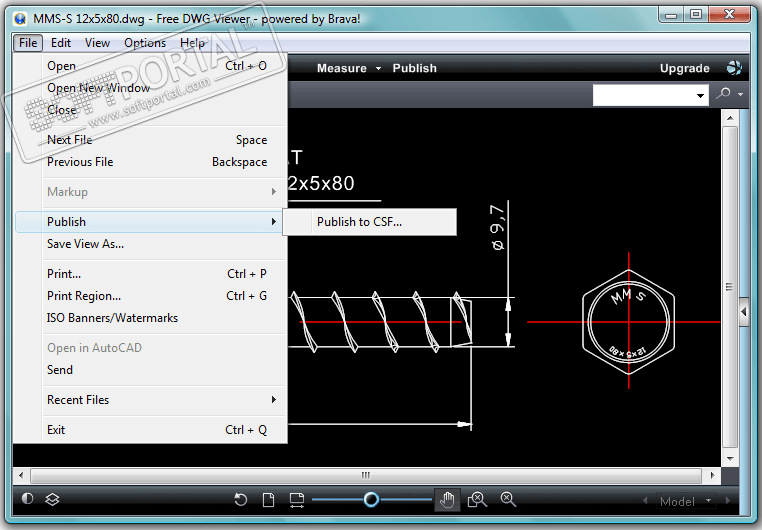Choose Open from the File menu
This screenshot has height=530, width=762.
[150, 66]
